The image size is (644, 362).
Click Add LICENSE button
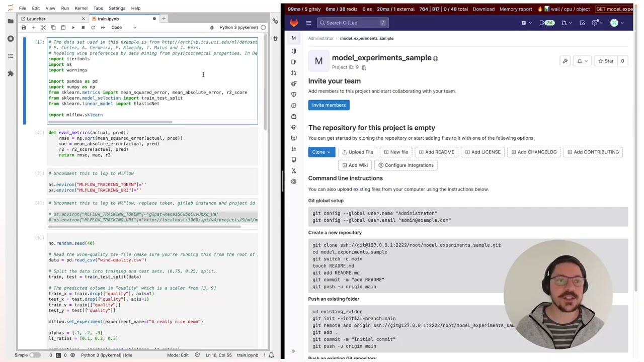pos(482,152)
